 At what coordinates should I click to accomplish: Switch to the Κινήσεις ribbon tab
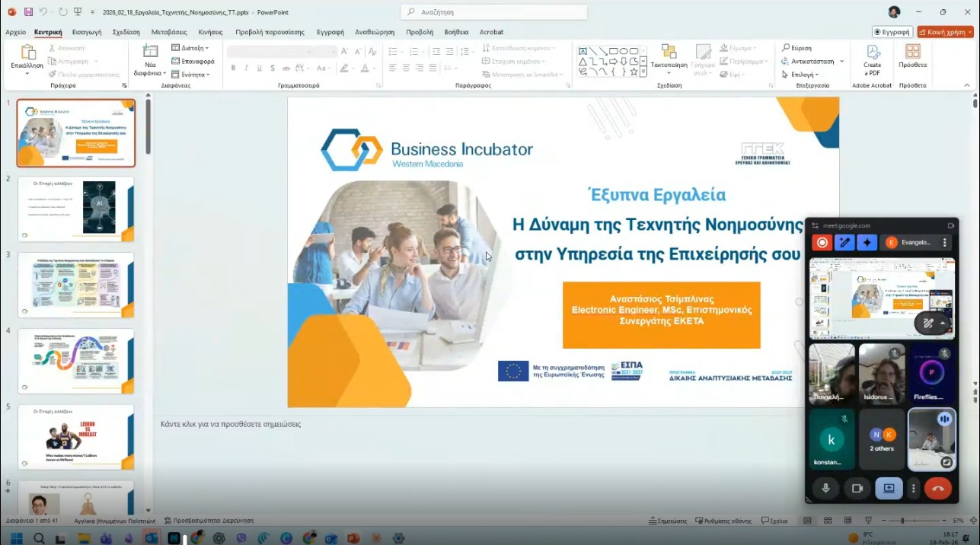(210, 32)
